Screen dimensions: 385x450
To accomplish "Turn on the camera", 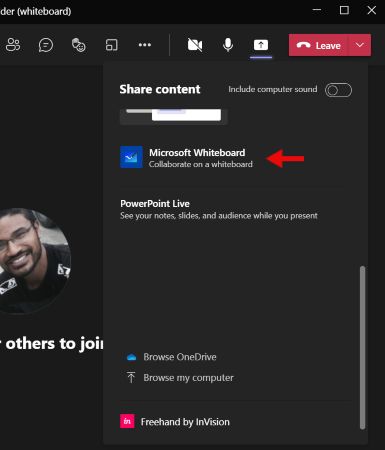I will [195, 45].
